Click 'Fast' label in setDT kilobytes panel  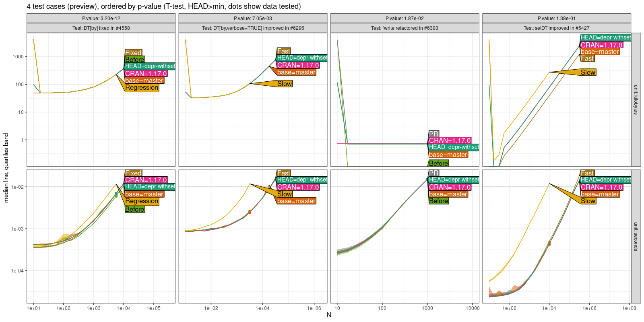coord(587,58)
